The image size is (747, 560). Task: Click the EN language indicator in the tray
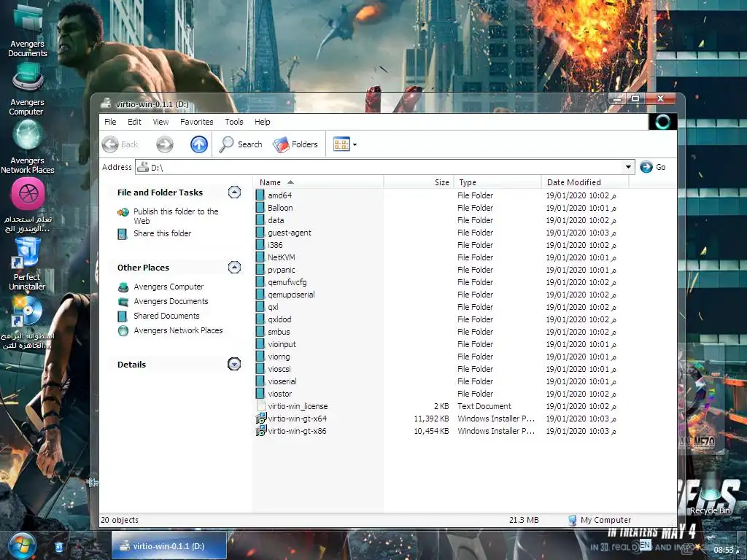pyautogui.click(x=645, y=545)
